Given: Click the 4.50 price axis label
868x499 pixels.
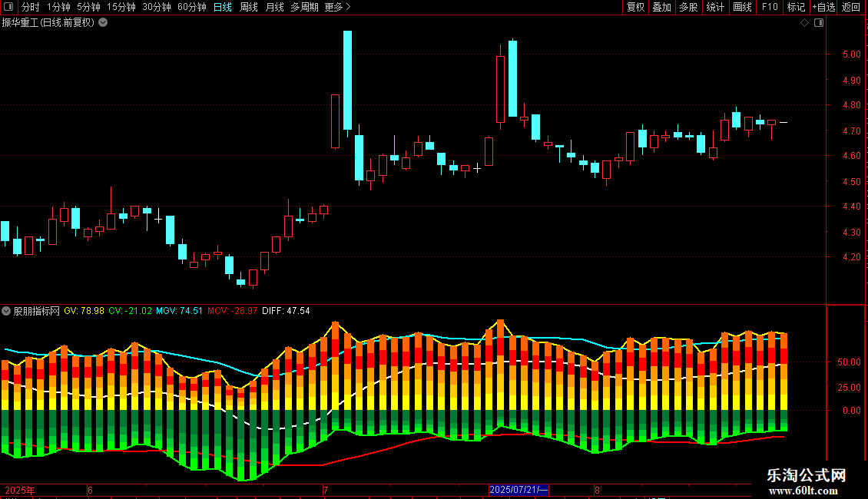Looking at the screenshot, I should pyautogui.click(x=851, y=181).
